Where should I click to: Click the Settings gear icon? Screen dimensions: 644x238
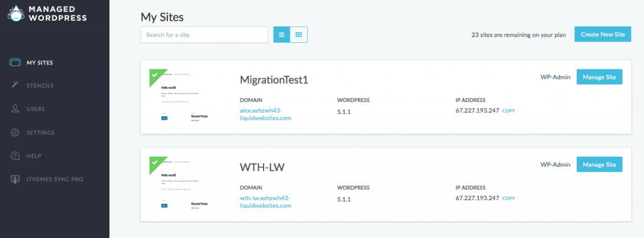pyautogui.click(x=15, y=132)
